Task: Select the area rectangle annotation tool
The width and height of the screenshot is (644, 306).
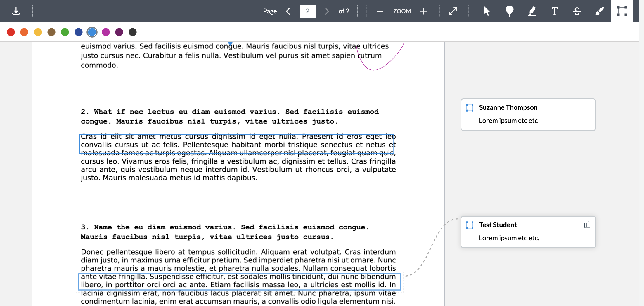Action: click(x=622, y=11)
